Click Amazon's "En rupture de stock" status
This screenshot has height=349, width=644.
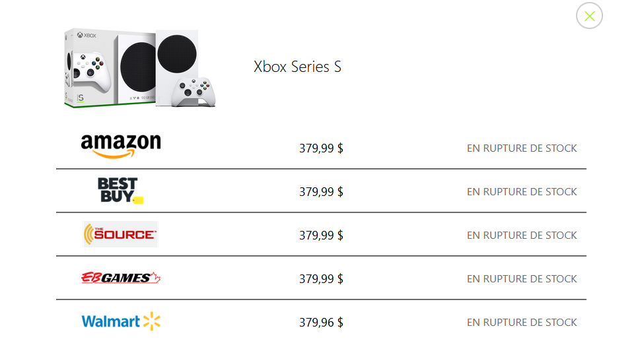(x=522, y=148)
